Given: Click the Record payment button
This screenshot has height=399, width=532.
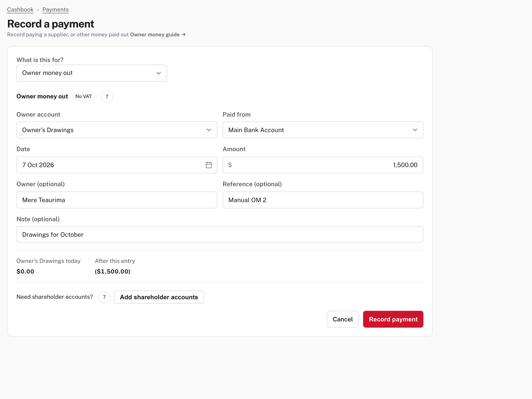Looking at the screenshot, I should point(393,319).
